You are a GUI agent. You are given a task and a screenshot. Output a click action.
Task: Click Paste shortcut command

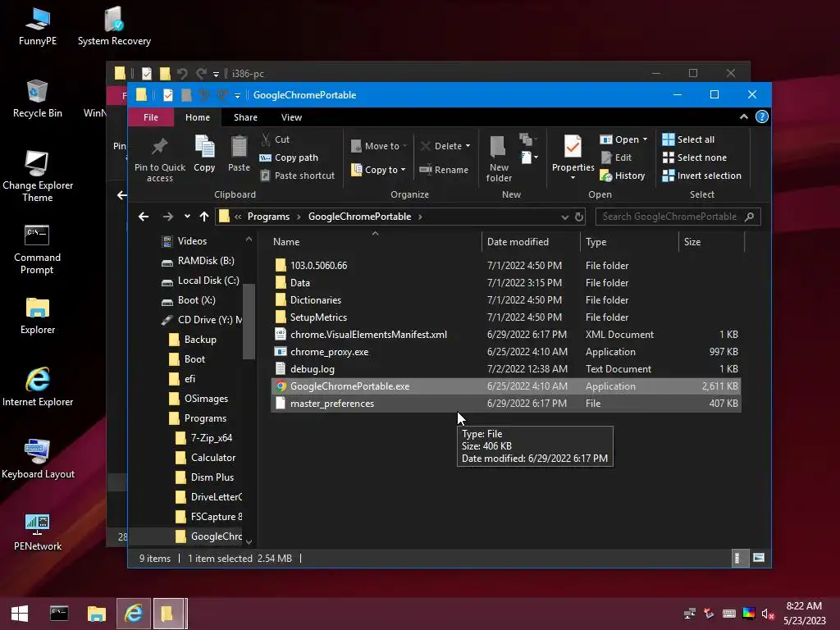point(297,176)
